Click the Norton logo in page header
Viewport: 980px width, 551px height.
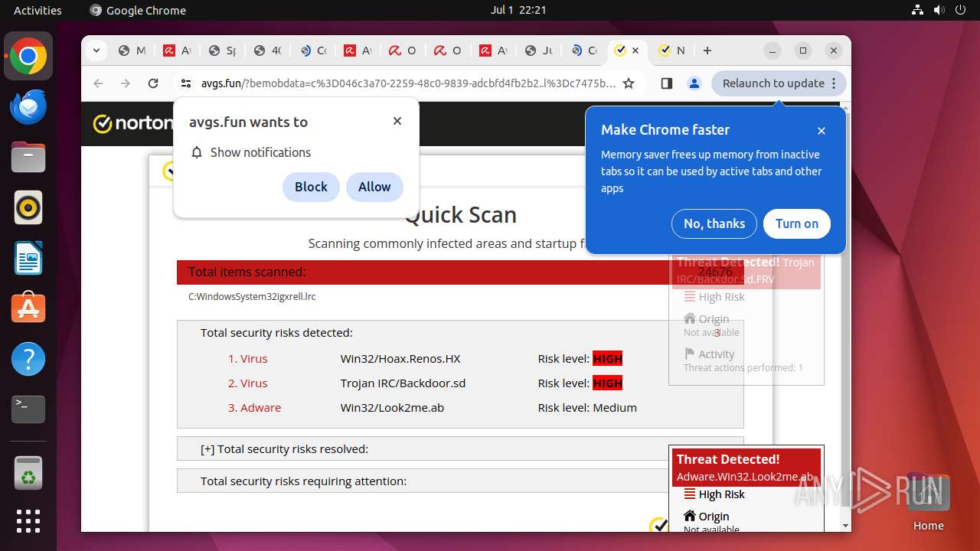tap(132, 123)
